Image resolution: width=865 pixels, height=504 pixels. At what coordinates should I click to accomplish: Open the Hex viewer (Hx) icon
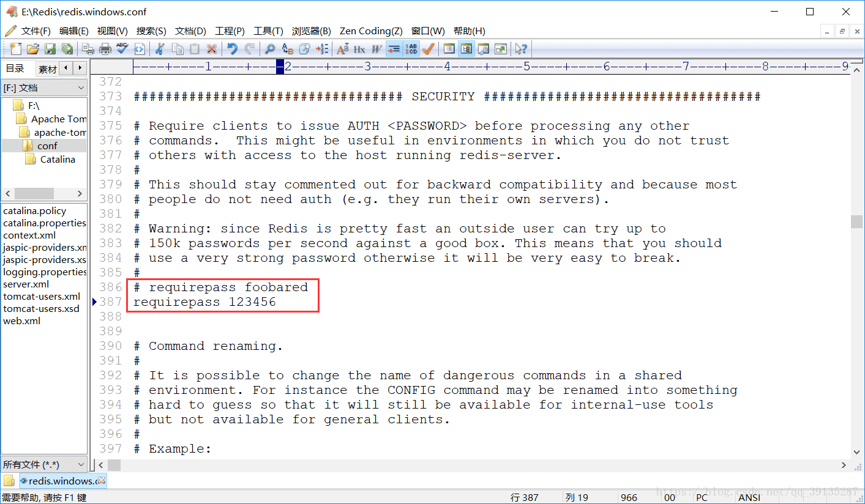coord(359,49)
